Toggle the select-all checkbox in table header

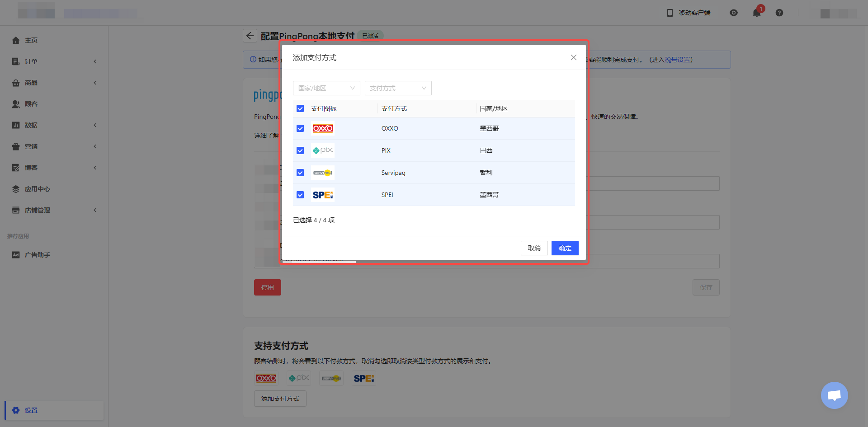(300, 108)
